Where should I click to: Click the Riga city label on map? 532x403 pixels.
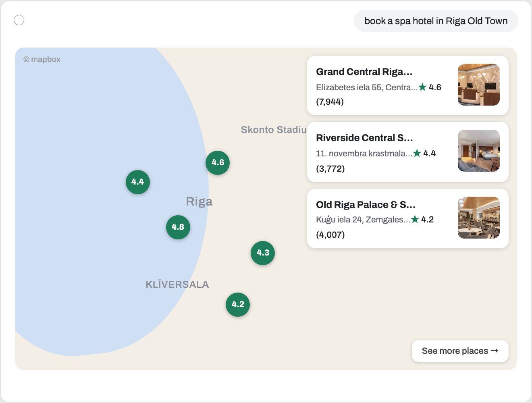click(199, 201)
